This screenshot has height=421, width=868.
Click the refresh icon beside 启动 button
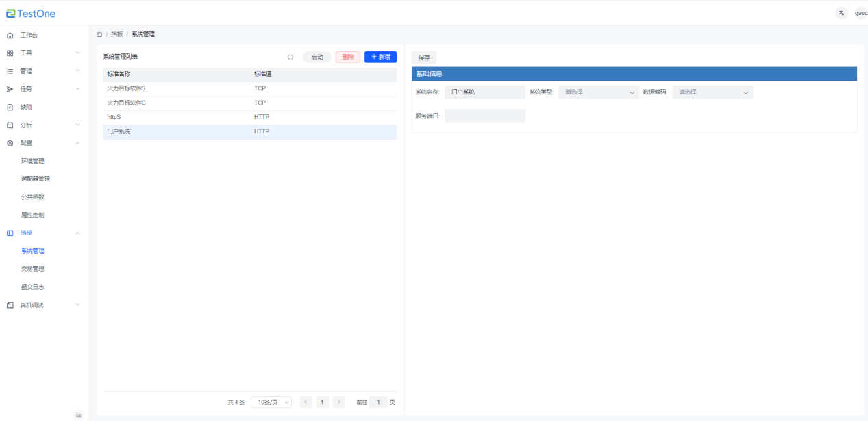290,58
